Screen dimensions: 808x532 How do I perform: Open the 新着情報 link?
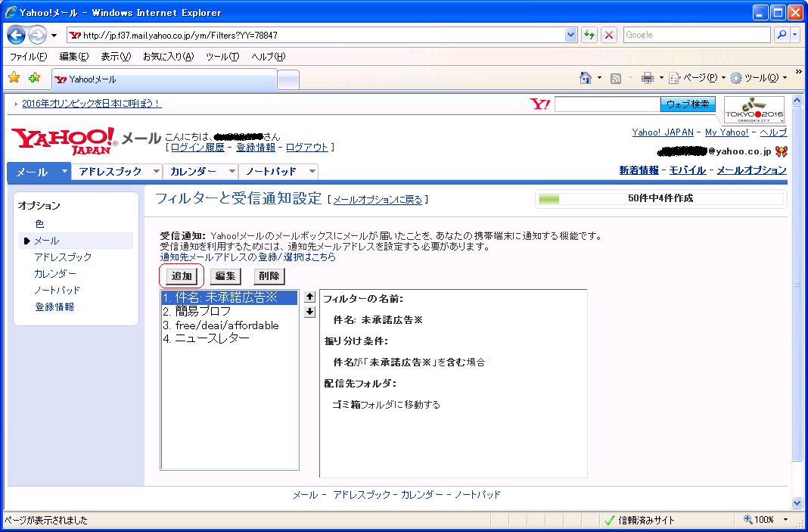tap(639, 170)
